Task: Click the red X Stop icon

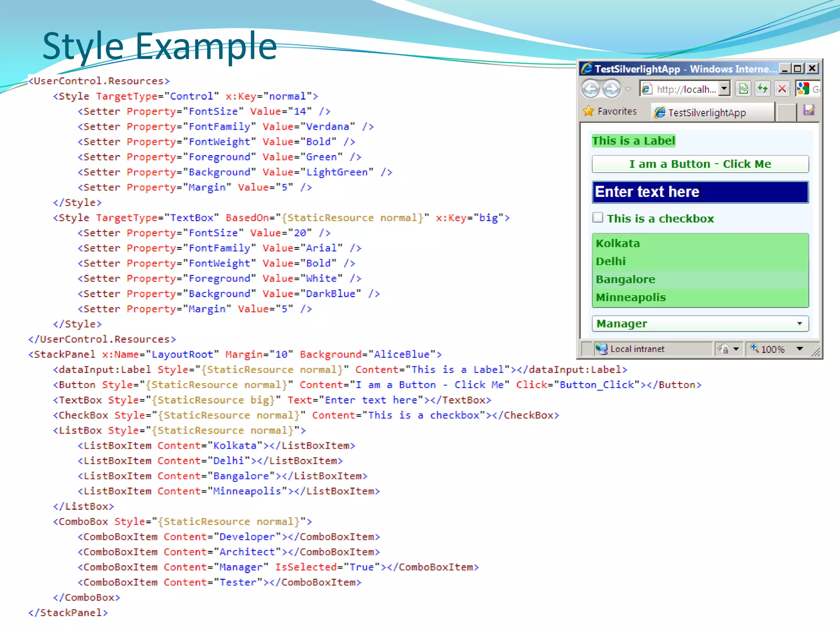Action: tap(782, 89)
